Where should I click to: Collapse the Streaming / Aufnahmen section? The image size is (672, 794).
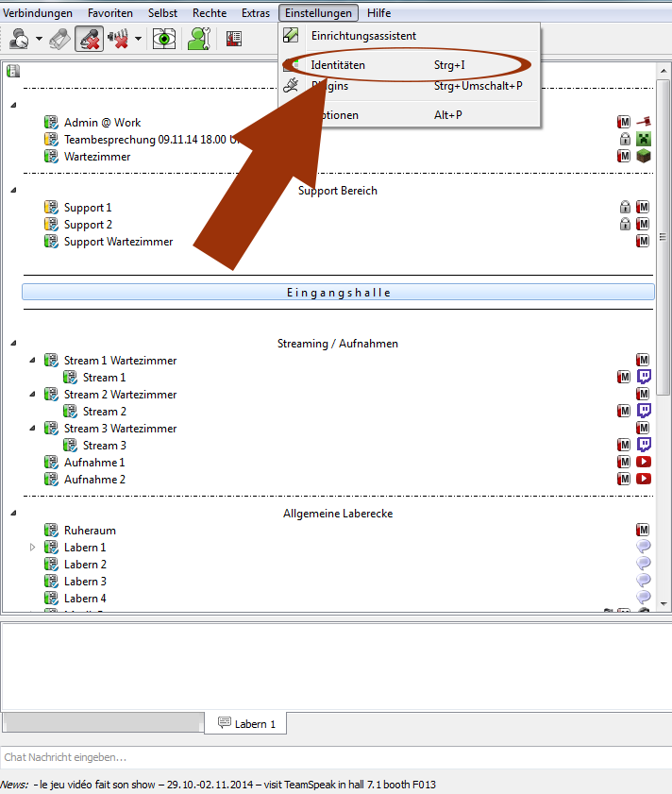coord(13,343)
